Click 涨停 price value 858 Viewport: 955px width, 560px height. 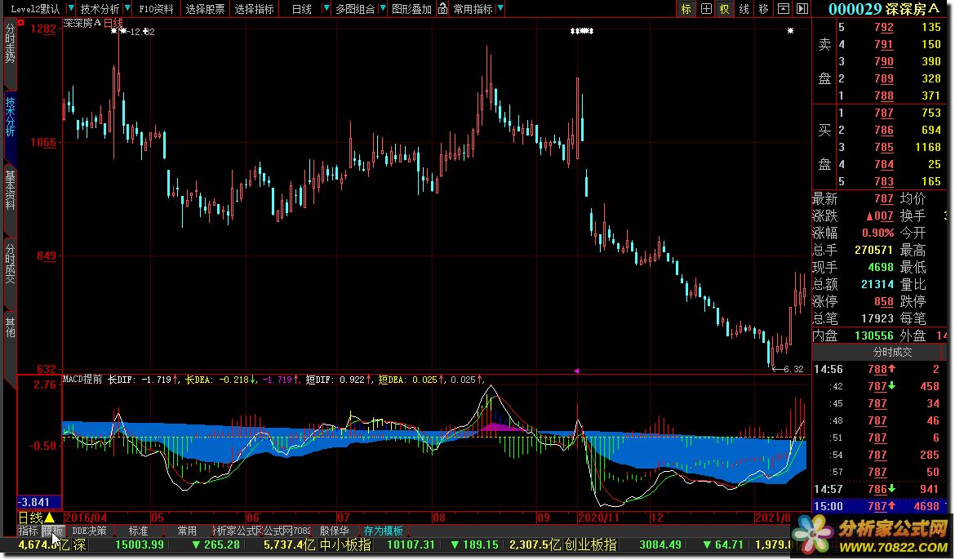(883, 301)
